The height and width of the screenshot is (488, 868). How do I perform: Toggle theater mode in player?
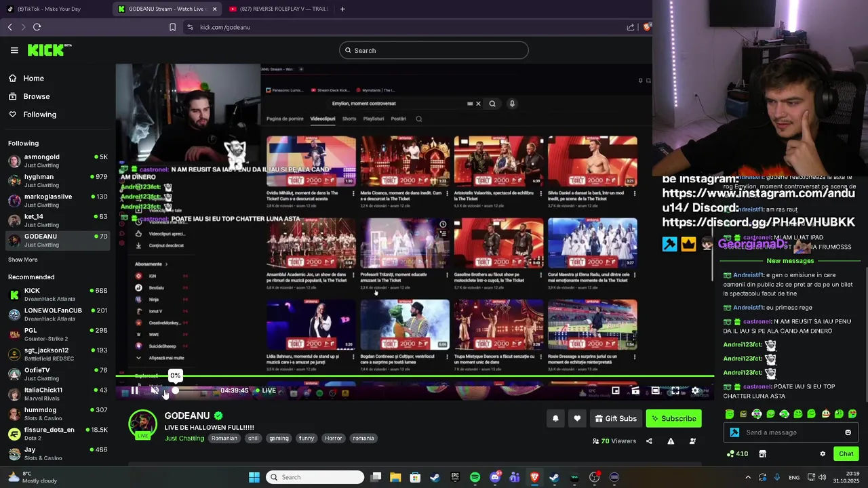655,390
